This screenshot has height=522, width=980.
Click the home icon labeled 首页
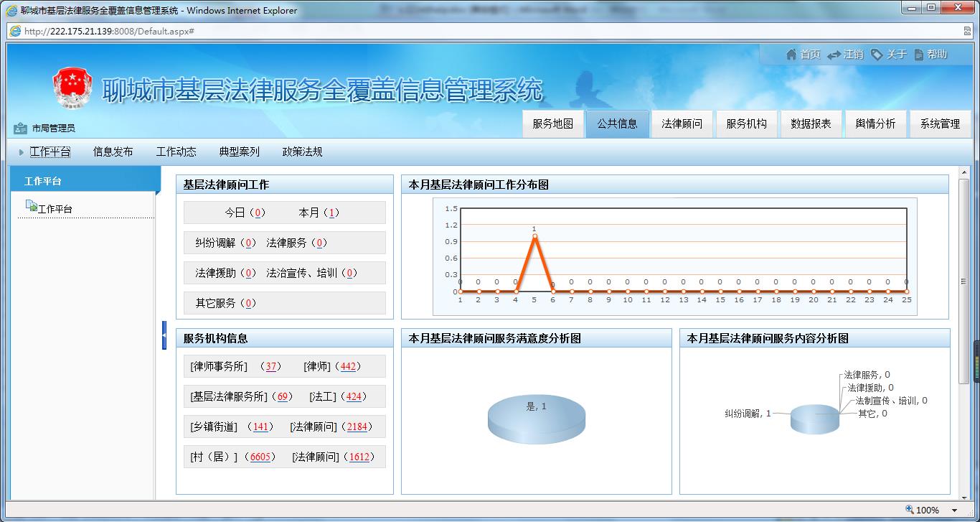791,55
